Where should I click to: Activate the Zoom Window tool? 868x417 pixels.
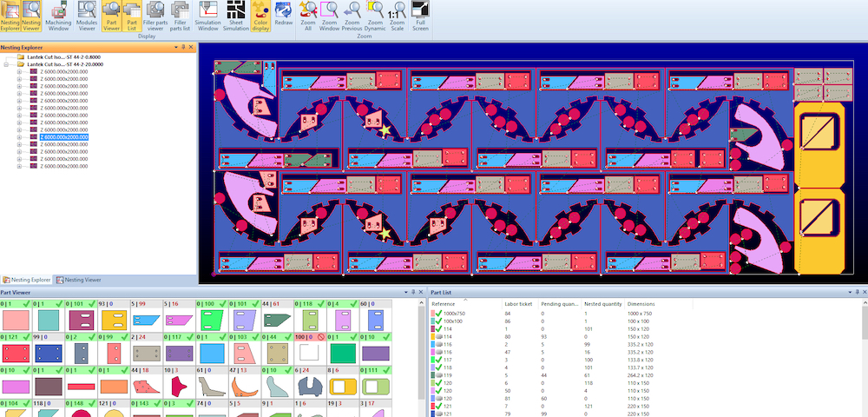(329, 17)
